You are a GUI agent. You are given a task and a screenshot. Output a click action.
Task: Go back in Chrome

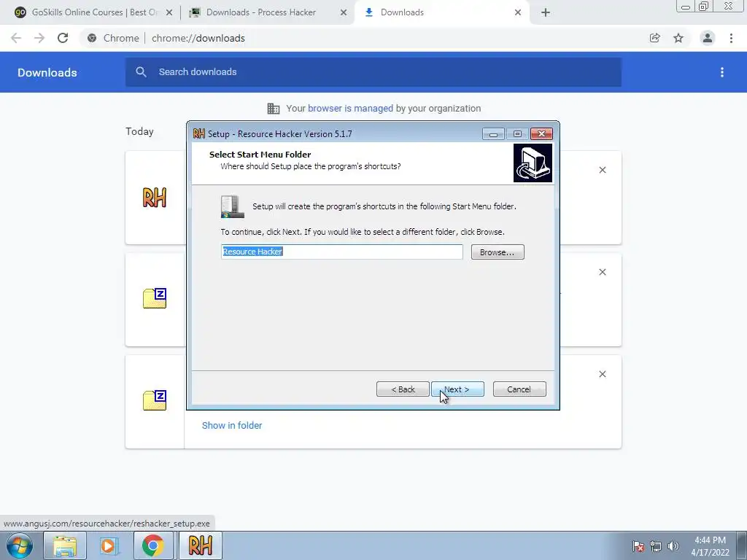(16, 38)
